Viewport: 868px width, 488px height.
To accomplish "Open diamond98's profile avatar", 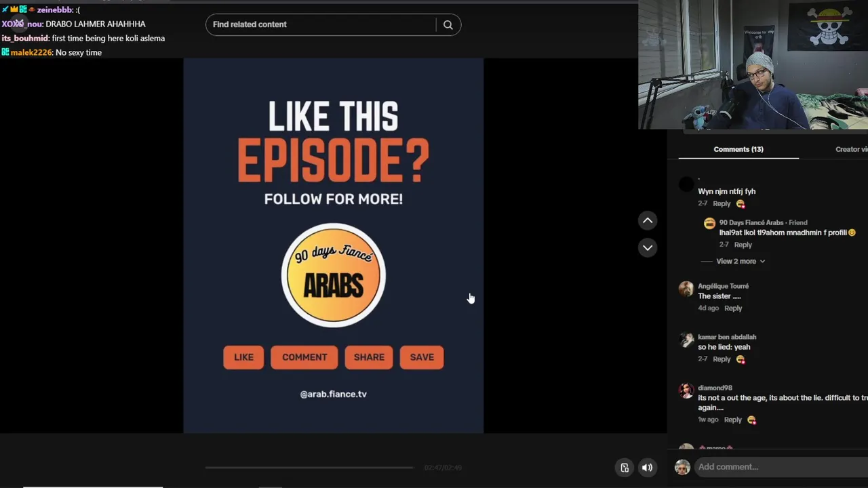I will [686, 390].
